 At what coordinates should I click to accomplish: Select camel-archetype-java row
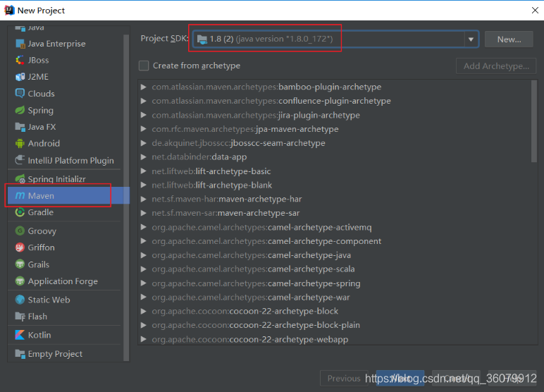(335, 255)
